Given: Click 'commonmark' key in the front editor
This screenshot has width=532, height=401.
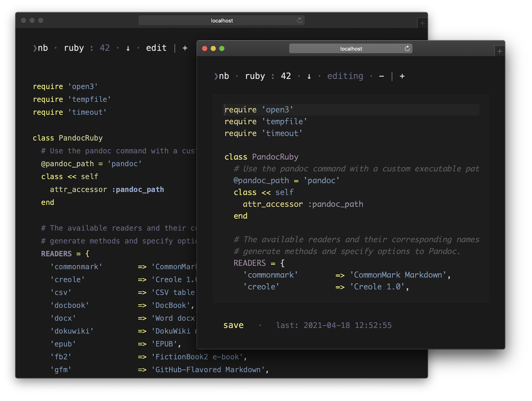Looking at the screenshot, I should click(271, 275).
